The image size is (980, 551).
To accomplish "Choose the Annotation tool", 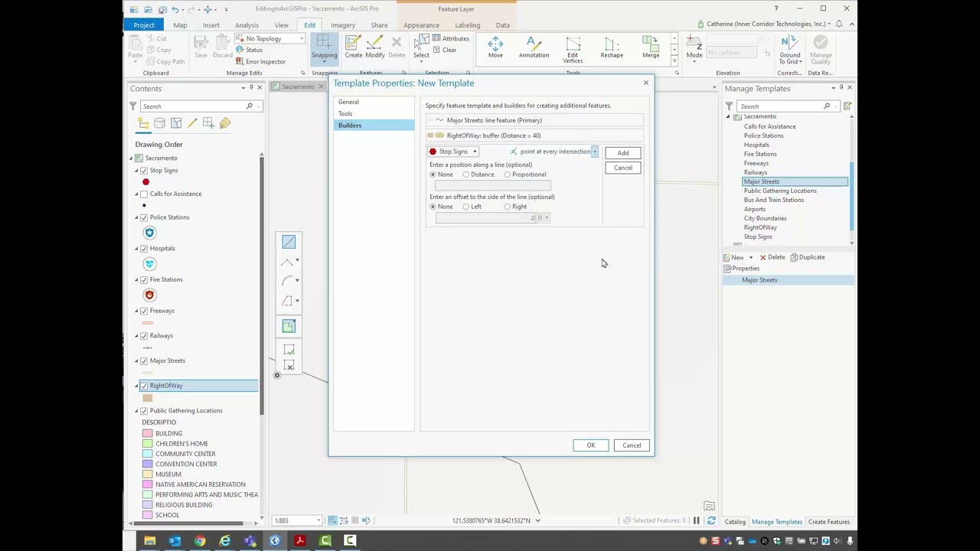I will point(534,47).
